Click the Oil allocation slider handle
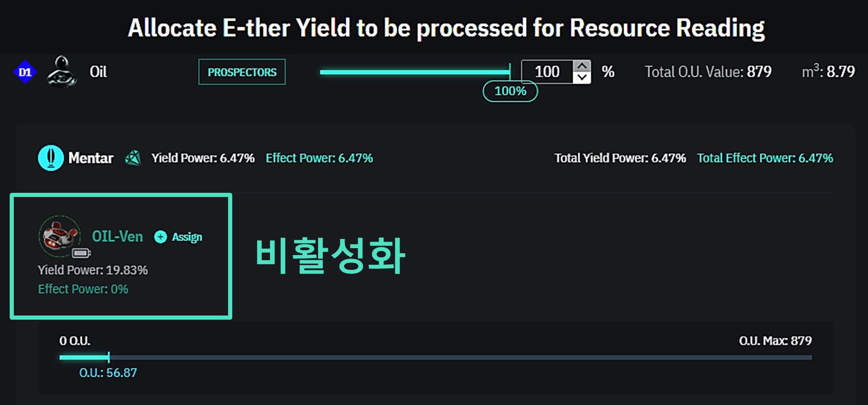 pyautogui.click(x=510, y=72)
